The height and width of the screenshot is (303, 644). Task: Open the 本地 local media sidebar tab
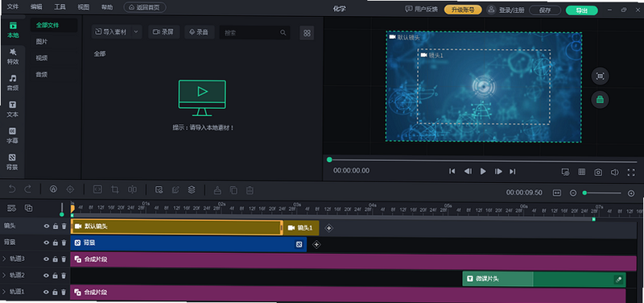coord(13,30)
